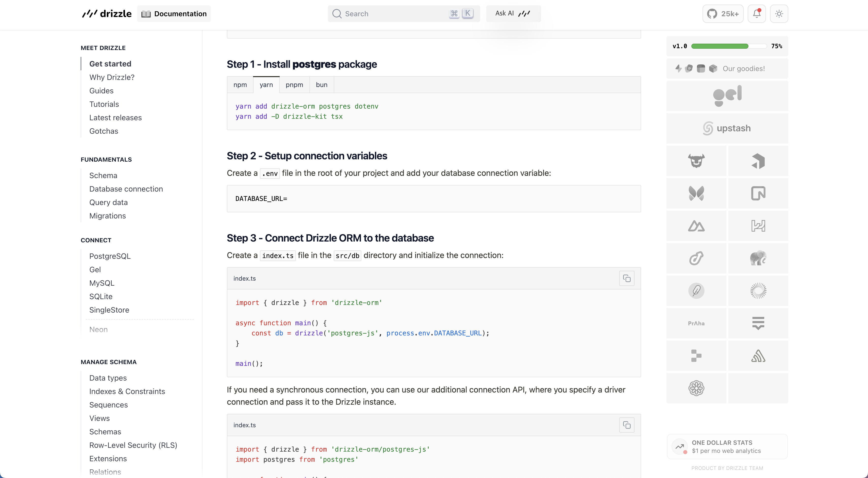868x478 pixels.
Task: Open the Views sidebar link
Action: tap(99, 418)
